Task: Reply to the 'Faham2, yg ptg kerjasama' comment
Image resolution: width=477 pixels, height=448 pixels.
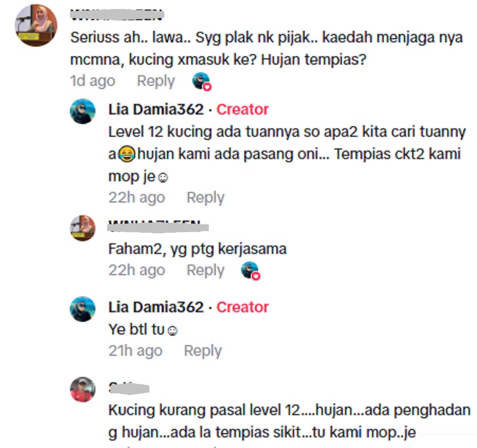Action: [x=205, y=270]
